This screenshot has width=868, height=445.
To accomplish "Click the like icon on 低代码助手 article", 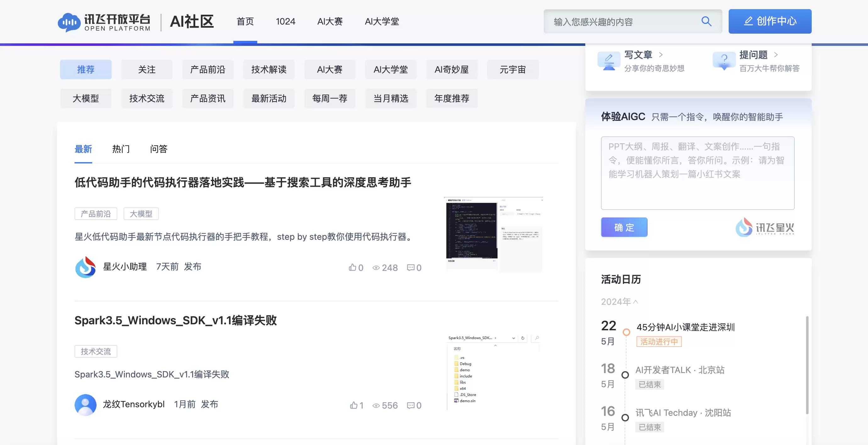I will click(x=353, y=267).
